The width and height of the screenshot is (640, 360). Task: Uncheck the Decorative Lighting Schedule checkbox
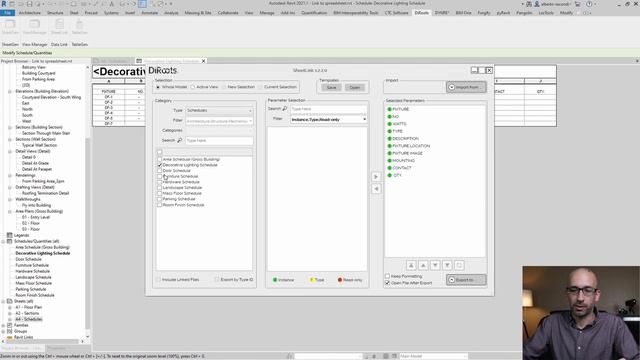(160, 165)
